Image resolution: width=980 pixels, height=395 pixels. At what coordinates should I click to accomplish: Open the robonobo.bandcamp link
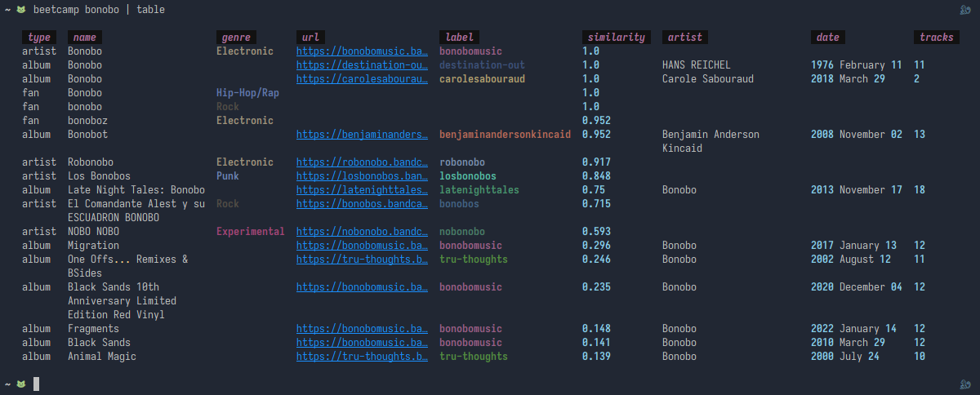362,162
